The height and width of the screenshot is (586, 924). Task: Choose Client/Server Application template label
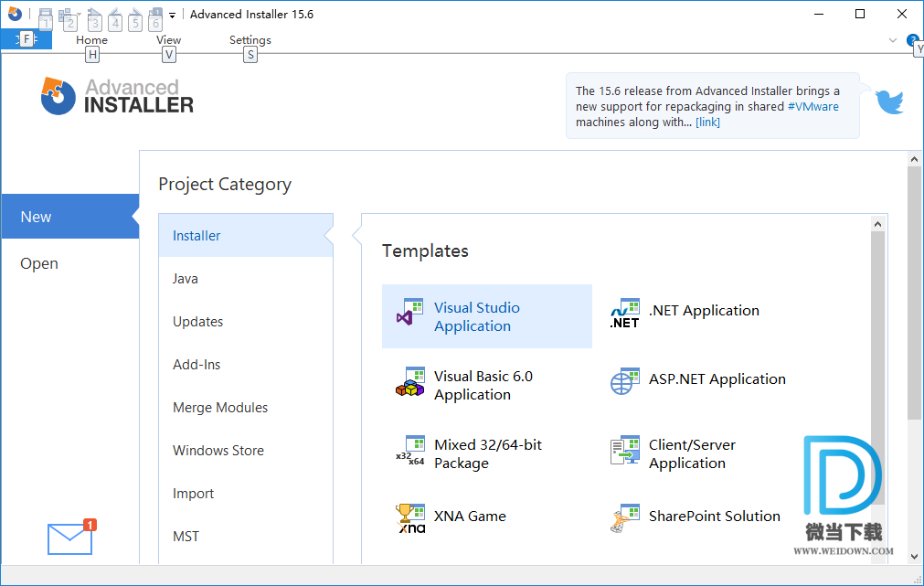(x=693, y=453)
